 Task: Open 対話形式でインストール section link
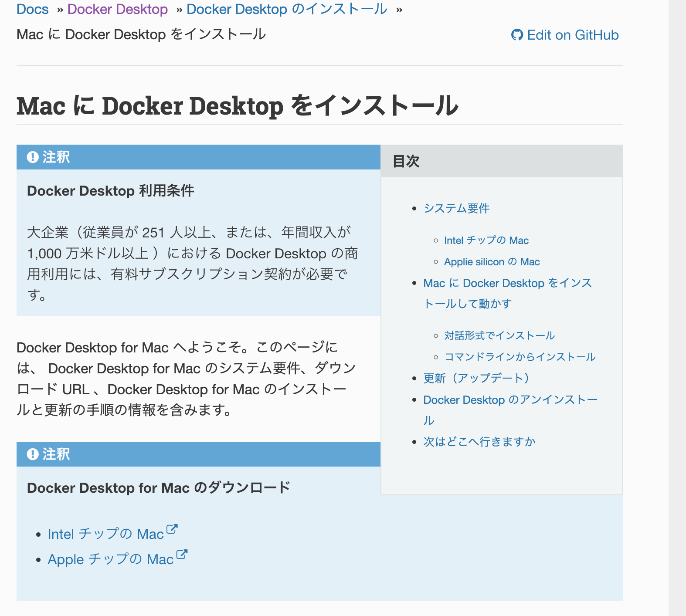tap(499, 335)
